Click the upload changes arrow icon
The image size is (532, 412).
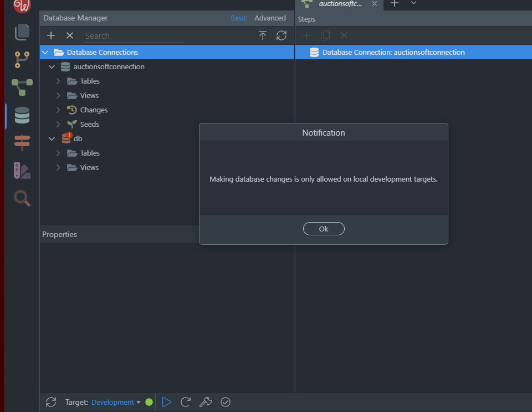pos(263,35)
